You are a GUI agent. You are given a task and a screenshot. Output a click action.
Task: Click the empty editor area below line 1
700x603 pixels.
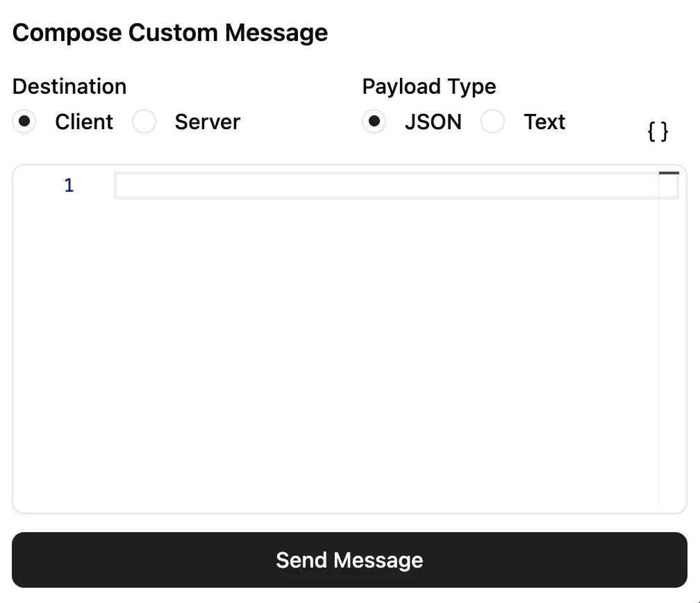(x=347, y=347)
